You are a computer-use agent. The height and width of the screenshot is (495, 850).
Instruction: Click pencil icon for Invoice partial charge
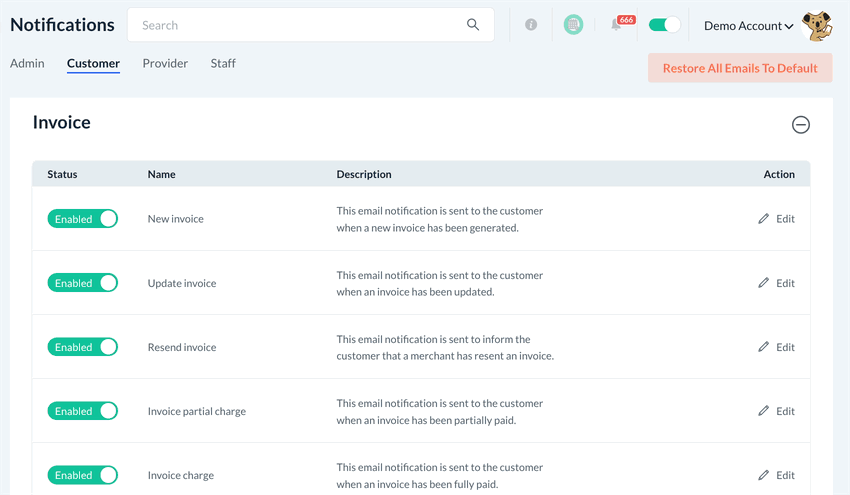click(x=764, y=411)
